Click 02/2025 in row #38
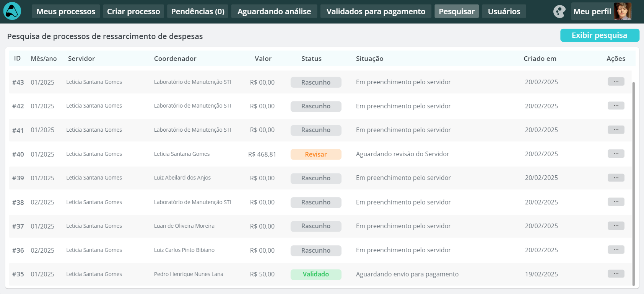The height and width of the screenshot is (294, 644). (42, 202)
